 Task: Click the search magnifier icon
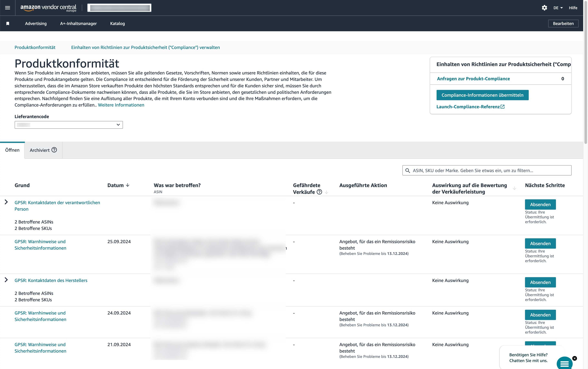point(407,170)
